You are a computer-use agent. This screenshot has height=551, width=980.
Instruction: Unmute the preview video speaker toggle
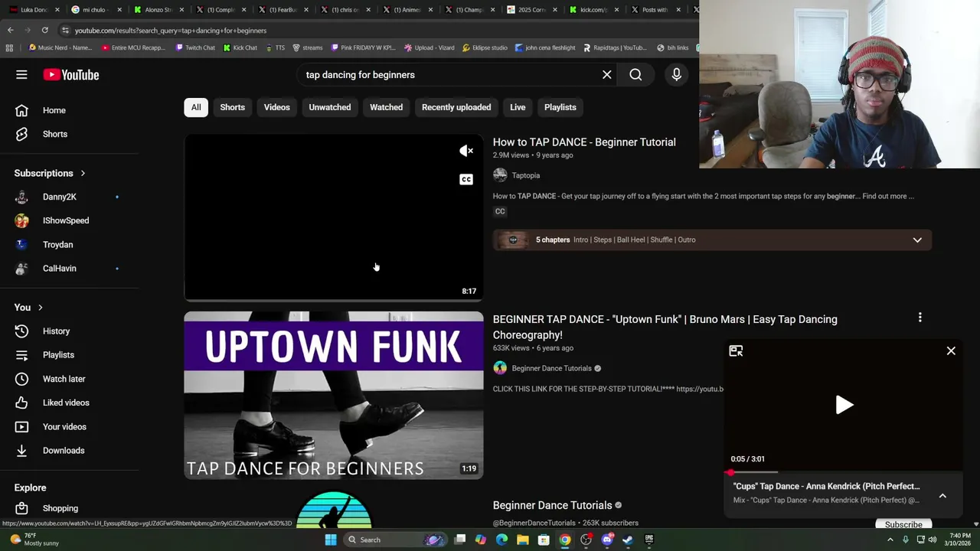[466, 151]
